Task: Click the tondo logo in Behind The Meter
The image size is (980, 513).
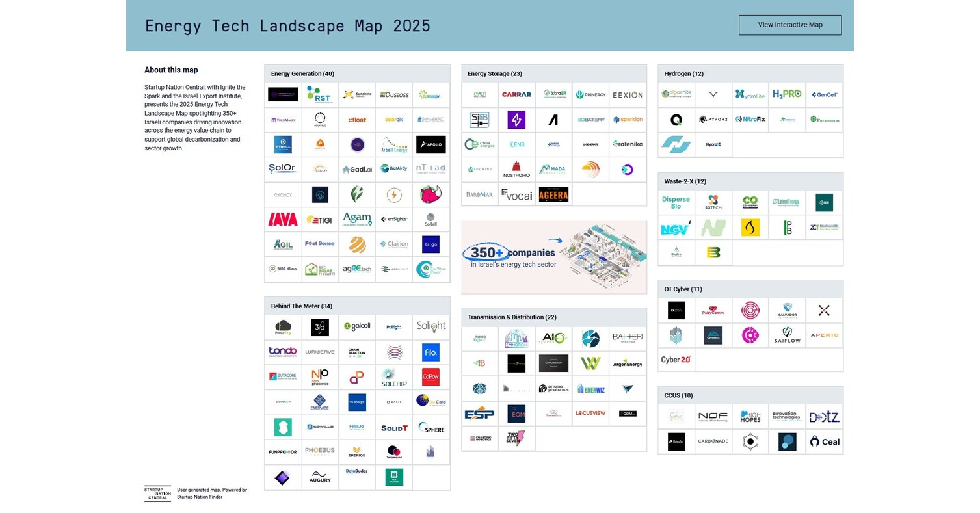Action: 283,352
